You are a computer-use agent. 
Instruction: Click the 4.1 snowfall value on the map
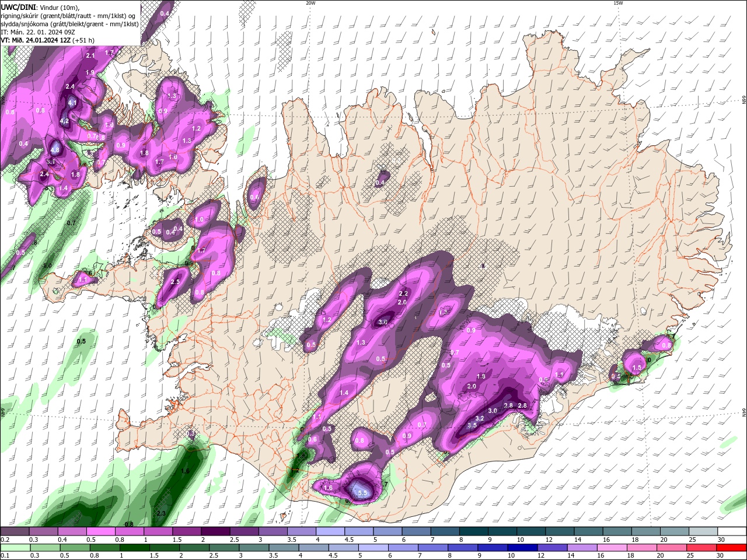[72, 102]
